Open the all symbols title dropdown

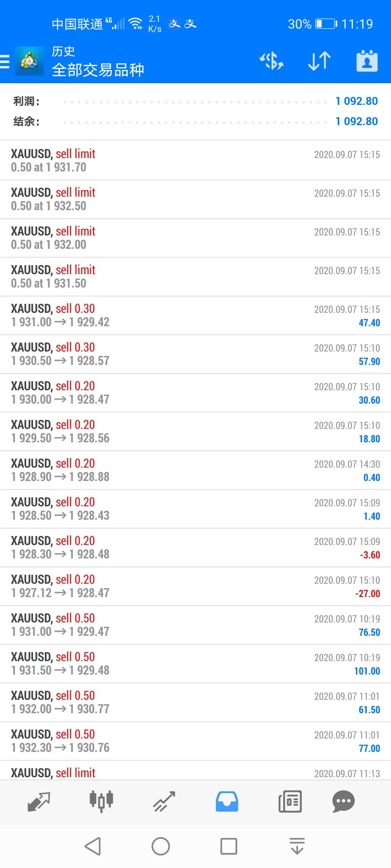[x=98, y=69]
